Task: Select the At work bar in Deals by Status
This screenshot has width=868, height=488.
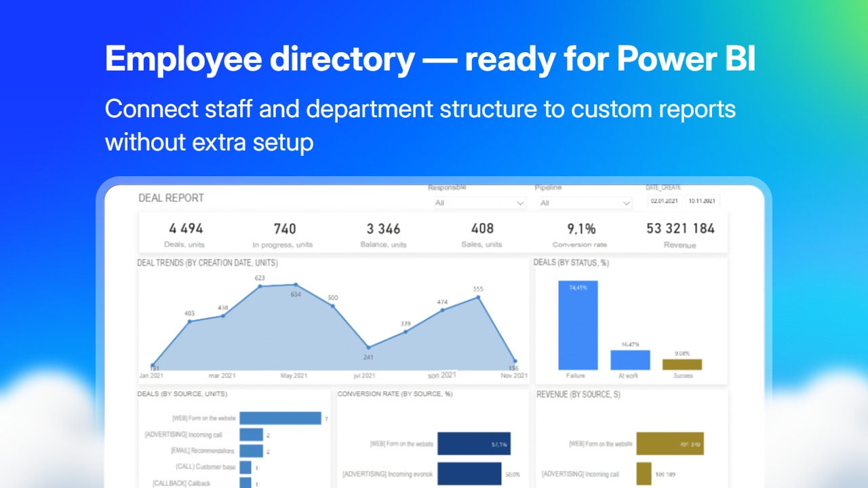Action: (631, 360)
